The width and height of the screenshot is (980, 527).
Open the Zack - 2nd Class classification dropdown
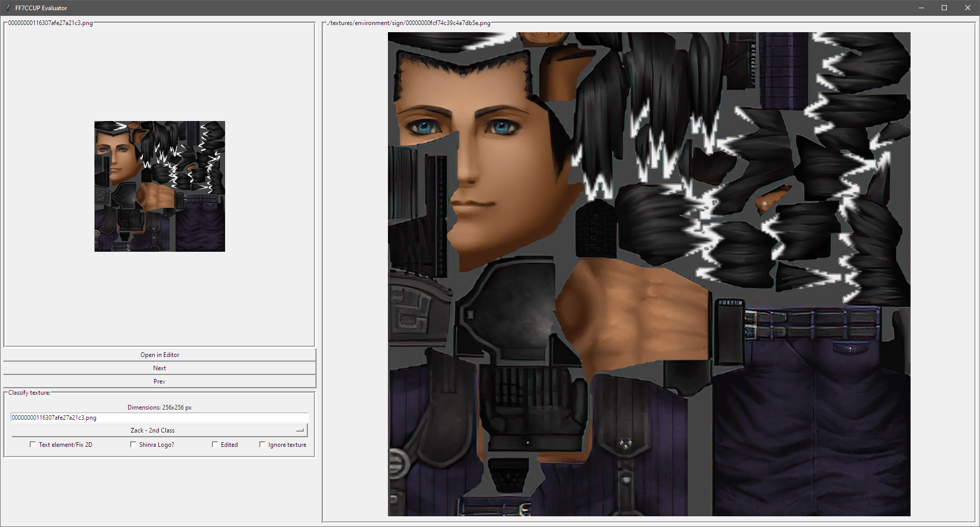(x=160, y=430)
